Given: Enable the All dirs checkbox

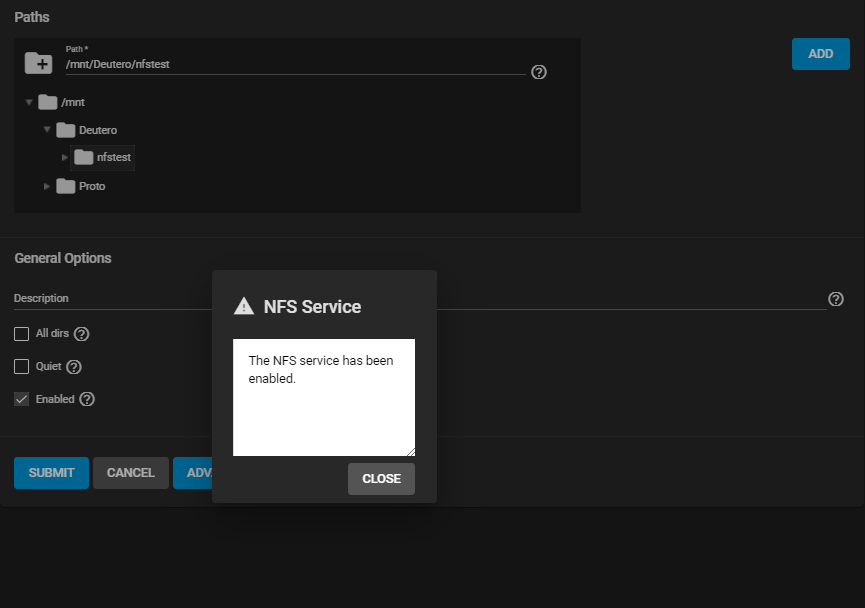Looking at the screenshot, I should point(22,334).
